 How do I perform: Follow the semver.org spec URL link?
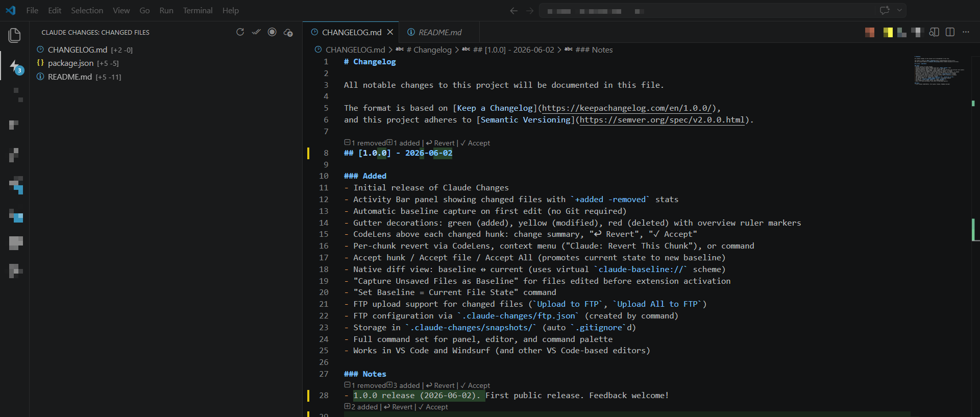coord(663,120)
